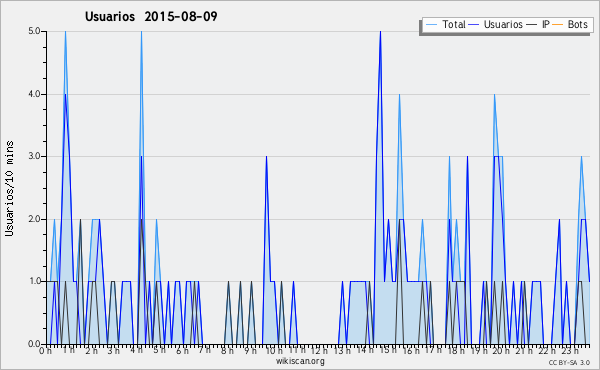
Task: Click the '13 h' x-axis label
Action: click(x=342, y=351)
